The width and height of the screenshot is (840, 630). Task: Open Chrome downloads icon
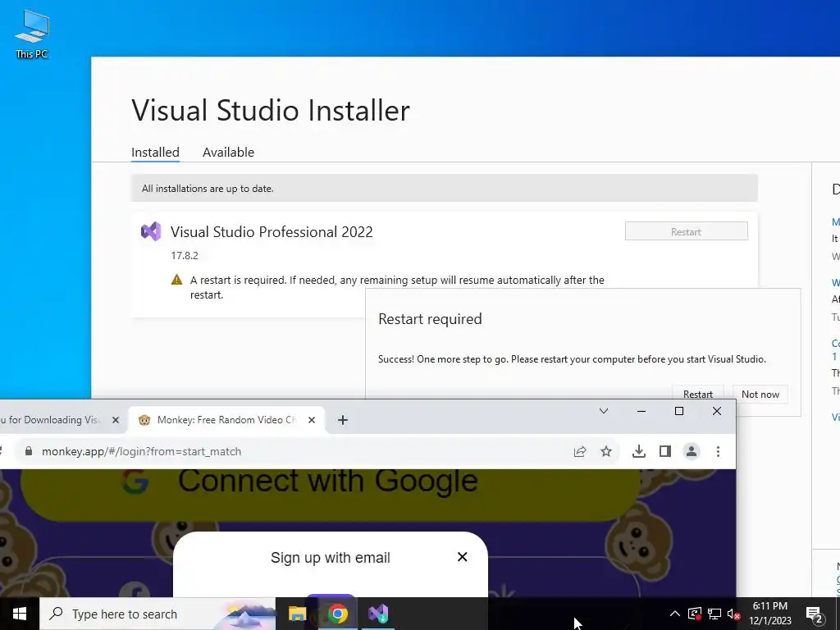(x=638, y=452)
